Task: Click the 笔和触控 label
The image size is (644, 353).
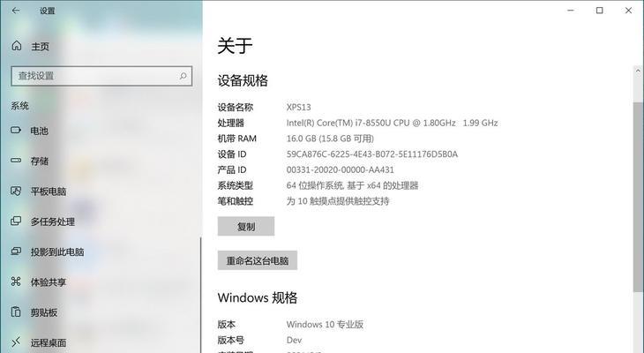Action: coord(236,201)
